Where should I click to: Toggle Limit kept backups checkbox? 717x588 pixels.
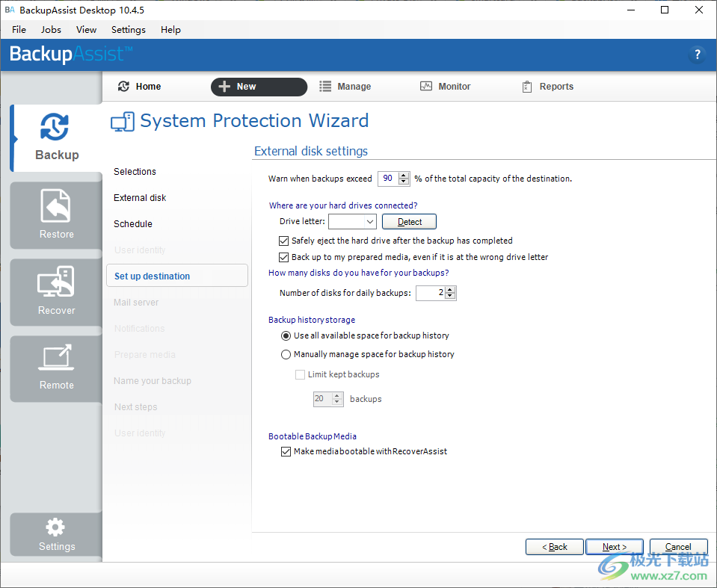(300, 374)
